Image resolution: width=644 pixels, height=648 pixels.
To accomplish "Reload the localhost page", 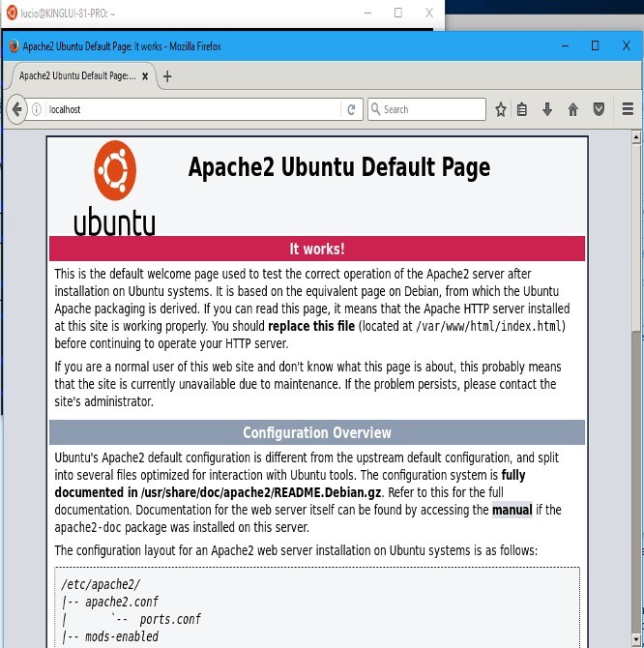I will 352,109.
